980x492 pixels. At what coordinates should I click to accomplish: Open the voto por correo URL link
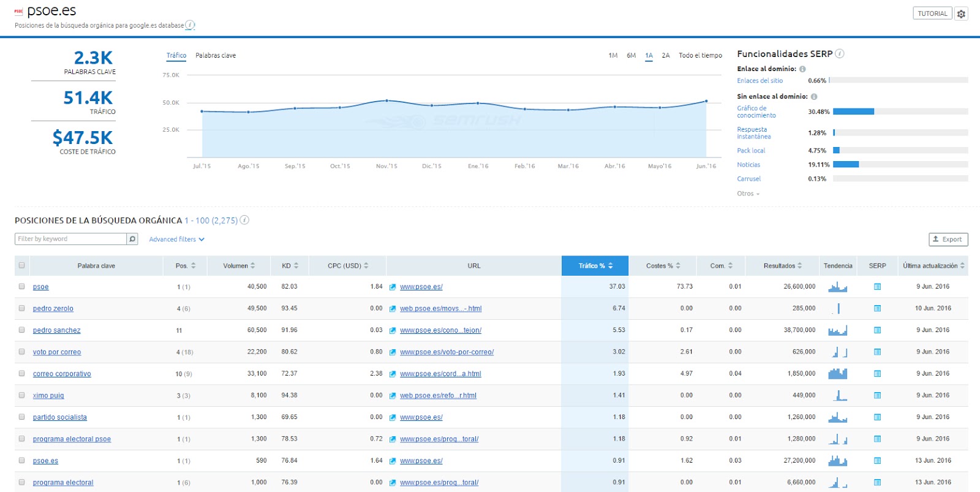point(447,352)
